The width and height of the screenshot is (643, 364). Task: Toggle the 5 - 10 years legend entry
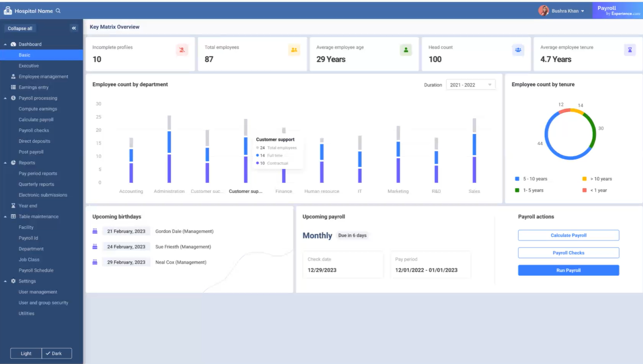click(531, 179)
